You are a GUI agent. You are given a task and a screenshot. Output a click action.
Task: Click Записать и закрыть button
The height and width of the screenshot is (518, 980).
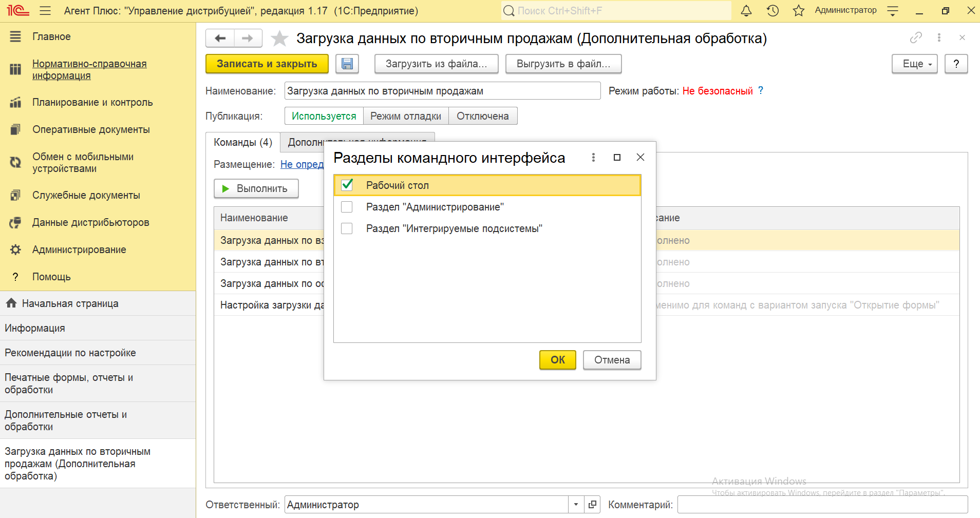(267, 64)
